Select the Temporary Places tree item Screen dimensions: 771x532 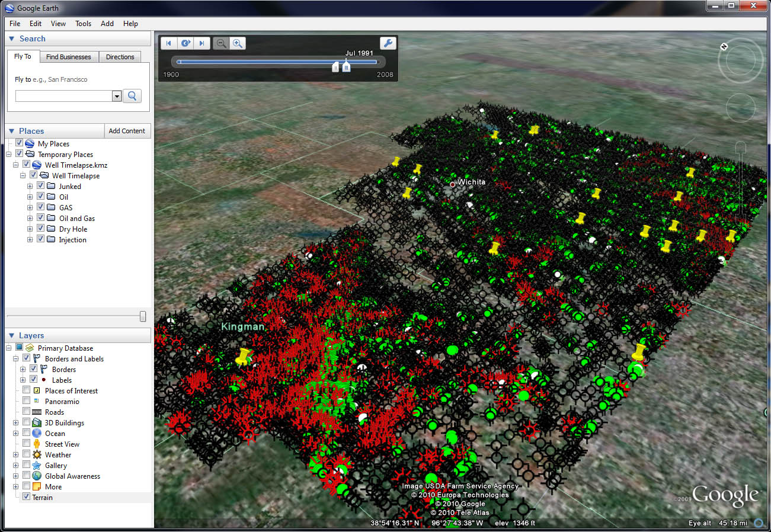coord(65,155)
